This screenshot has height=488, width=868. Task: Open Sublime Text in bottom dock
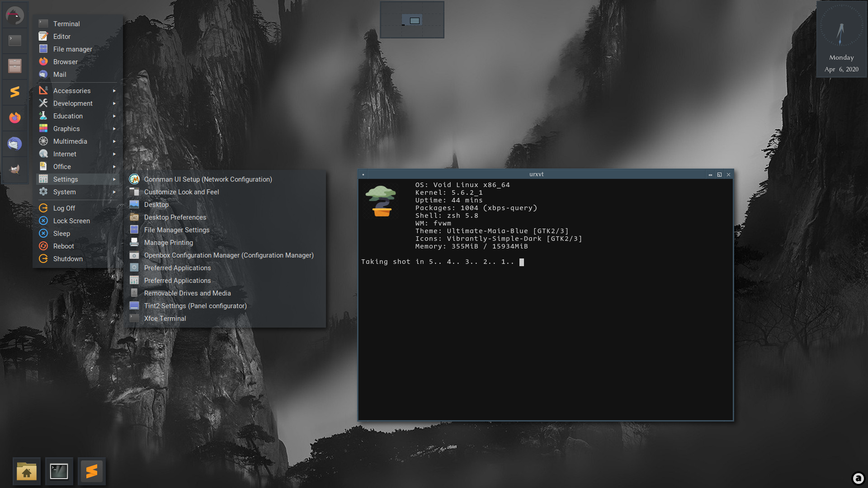pos(92,471)
